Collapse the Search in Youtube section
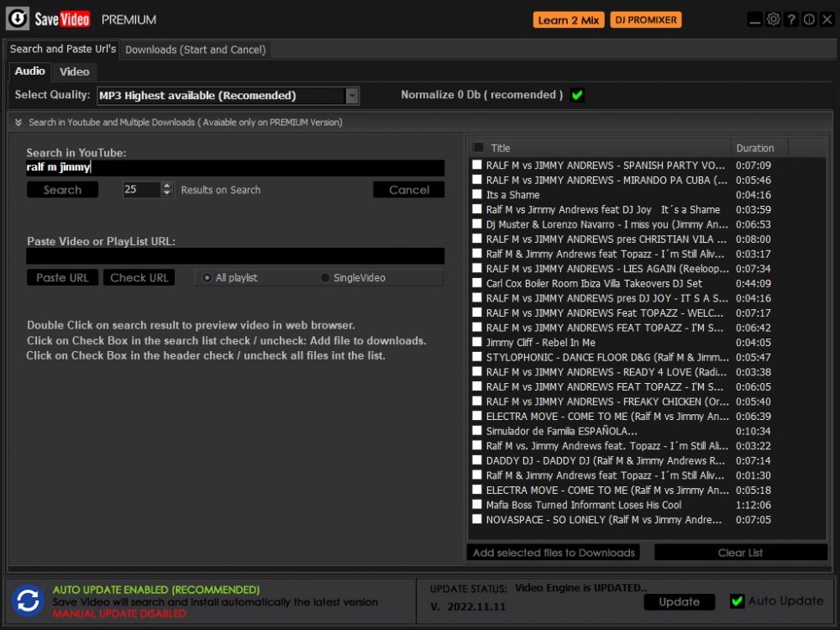This screenshot has height=630, width=840. [18, 123]
